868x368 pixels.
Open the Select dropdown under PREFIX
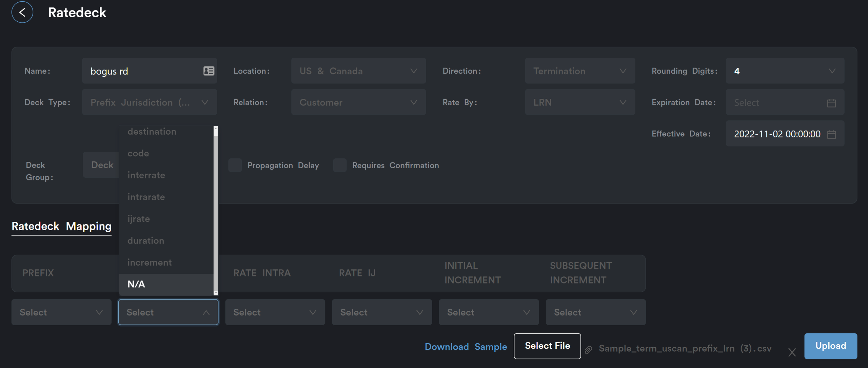[61, 312]
